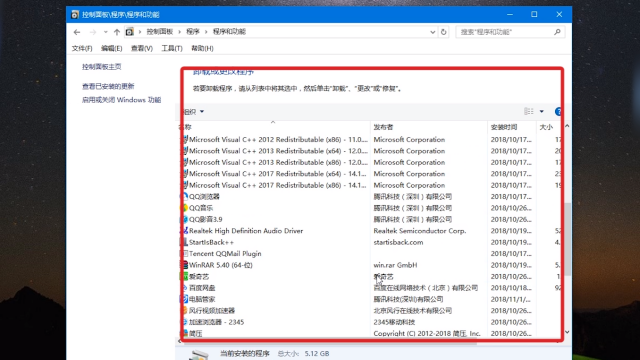Click 程序 breadcrumb segment

pos(193,31)
